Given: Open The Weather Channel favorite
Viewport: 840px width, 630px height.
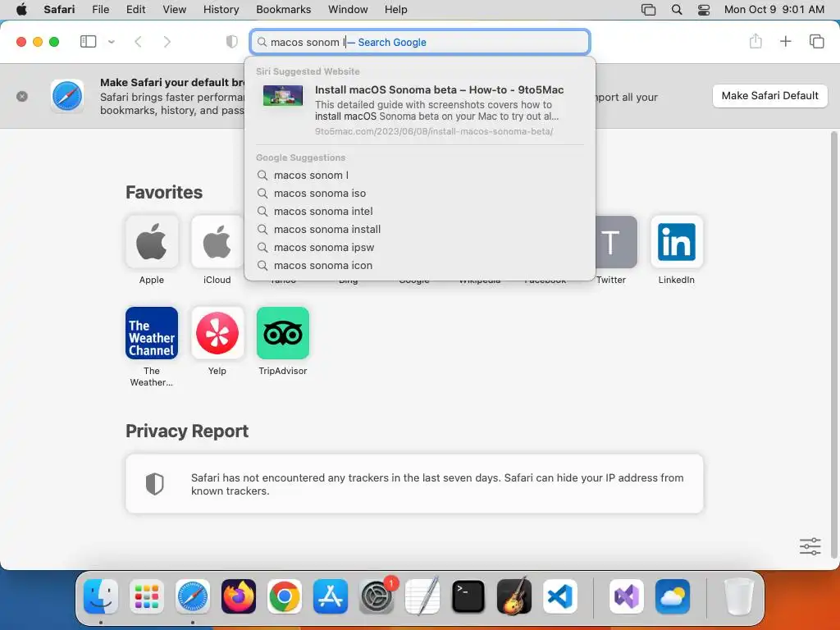Looking at the screenshot, I should pyautogui.click(x=152, y=333).
